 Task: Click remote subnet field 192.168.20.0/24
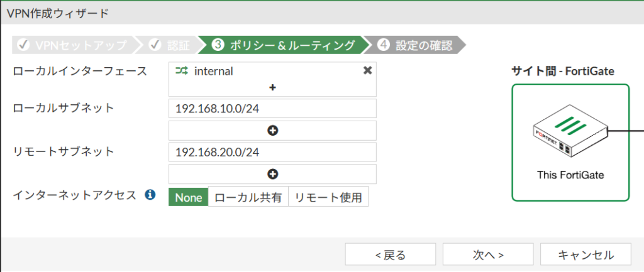point(272,152)
